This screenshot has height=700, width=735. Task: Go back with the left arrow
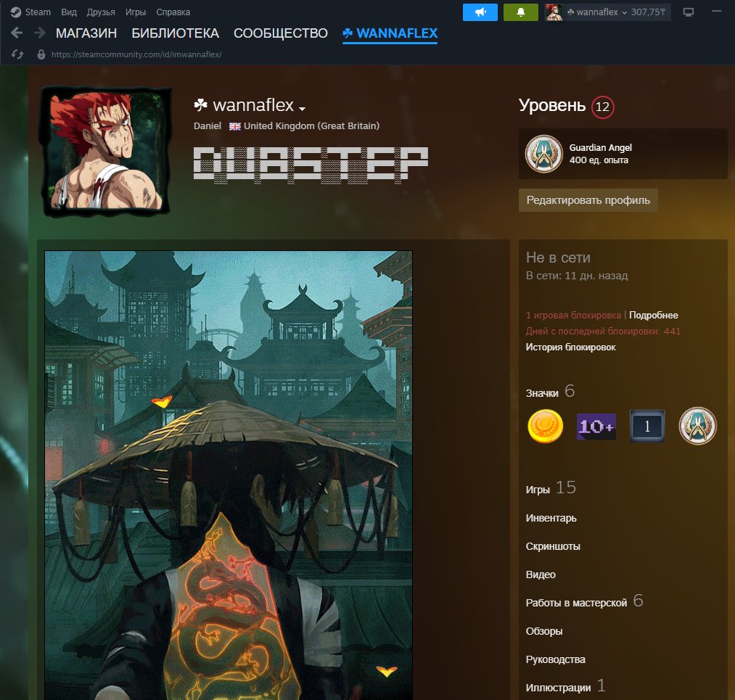[17, 33]
